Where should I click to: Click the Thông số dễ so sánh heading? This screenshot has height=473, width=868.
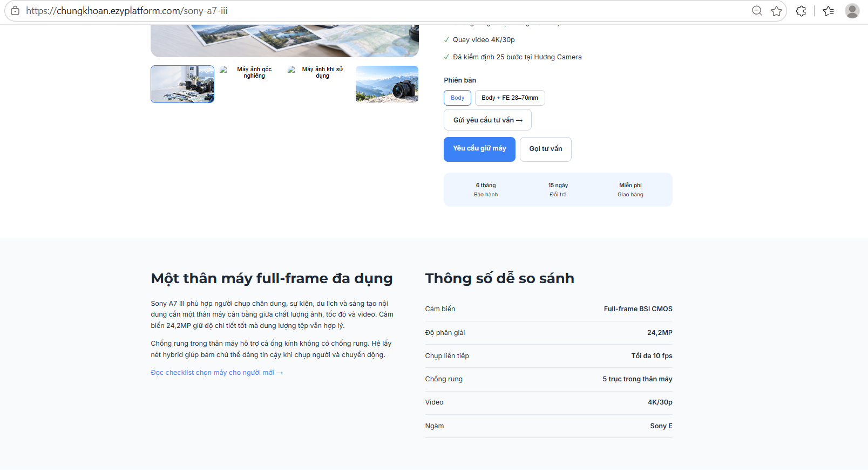tap(499, 278)
